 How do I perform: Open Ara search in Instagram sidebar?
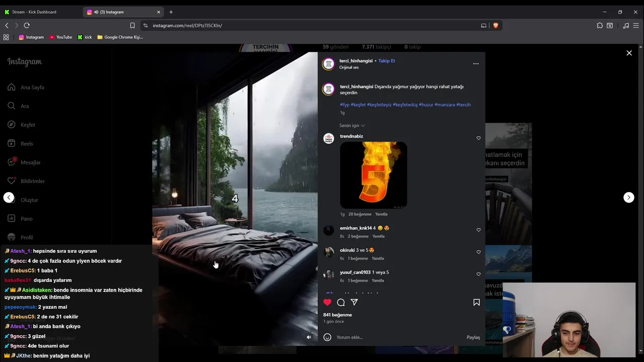pos(18,106)
